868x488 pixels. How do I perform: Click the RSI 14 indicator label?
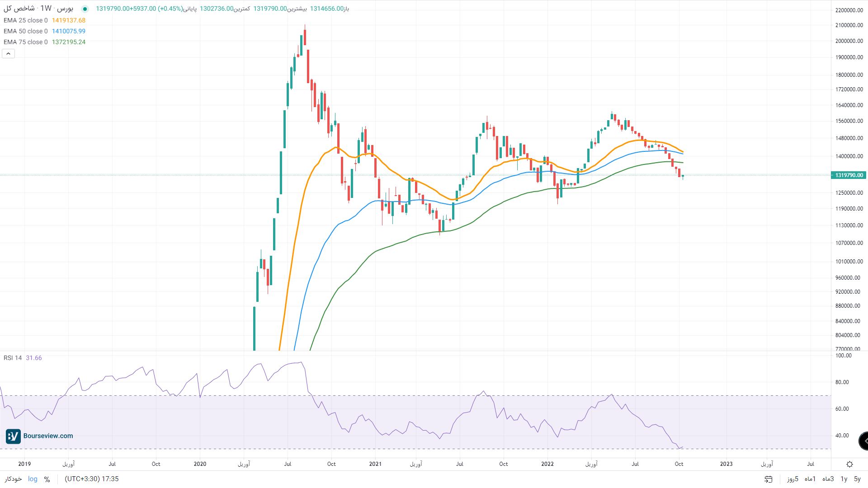pyautogui.click(x=13, y=358)
